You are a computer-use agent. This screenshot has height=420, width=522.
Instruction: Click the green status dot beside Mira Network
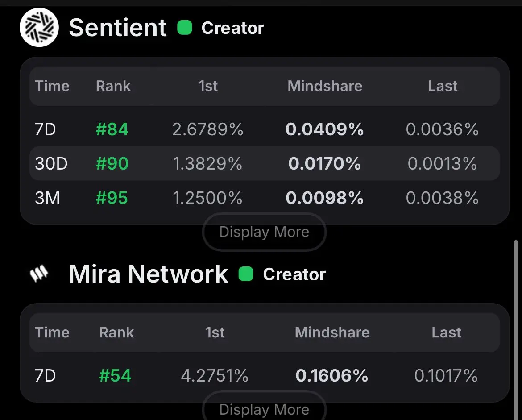point(246,274)
